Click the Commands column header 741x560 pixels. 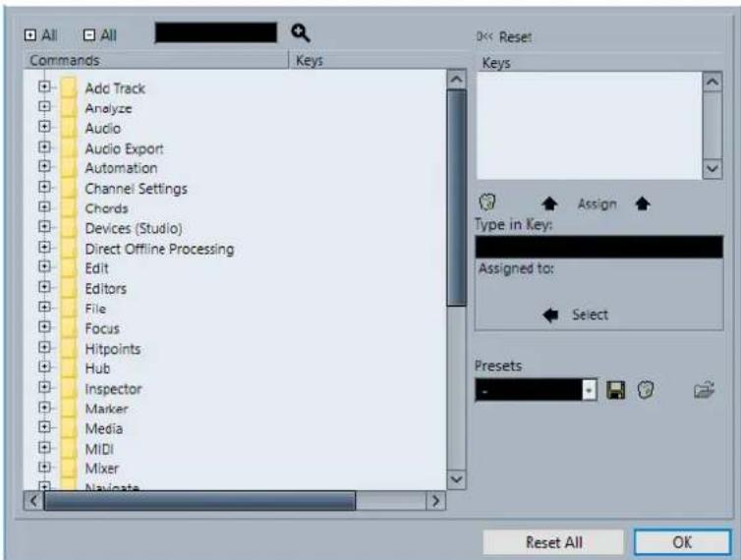click(156, 61)
